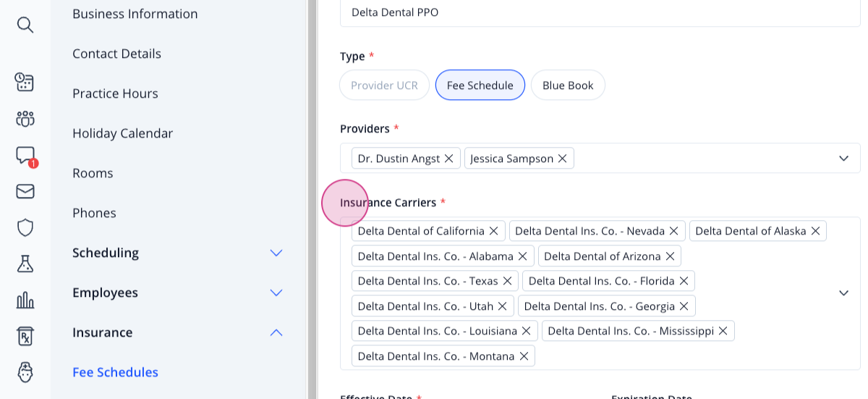Image resolution: width=868 pixels, height=399 pixels.
Task: Collapse the Insurance section
Action: click(276, 332)
